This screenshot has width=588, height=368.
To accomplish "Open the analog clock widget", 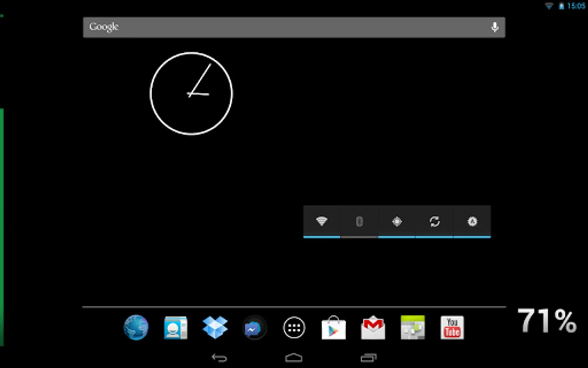I will click(191, 93).
